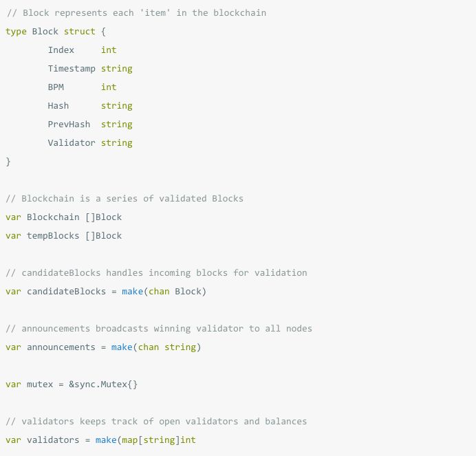Click the Validator field name in struct
This screenshot has height=456, width=476.
[x=72, y=143]
